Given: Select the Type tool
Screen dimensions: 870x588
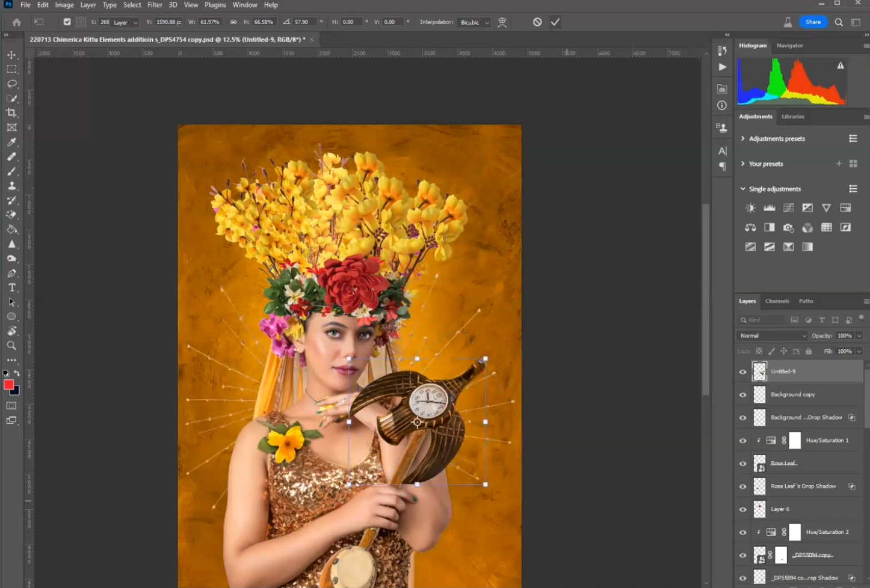Looking at the screenshot, I should [11, 288].
